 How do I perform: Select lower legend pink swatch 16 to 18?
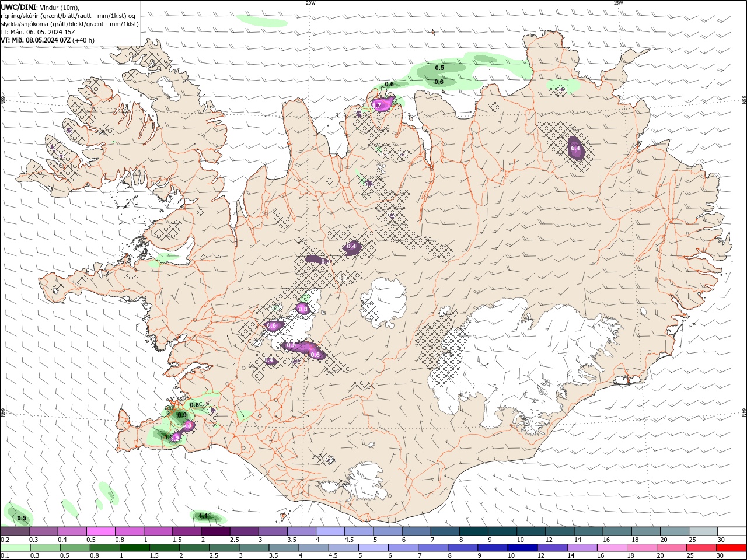tap(612, 548)
